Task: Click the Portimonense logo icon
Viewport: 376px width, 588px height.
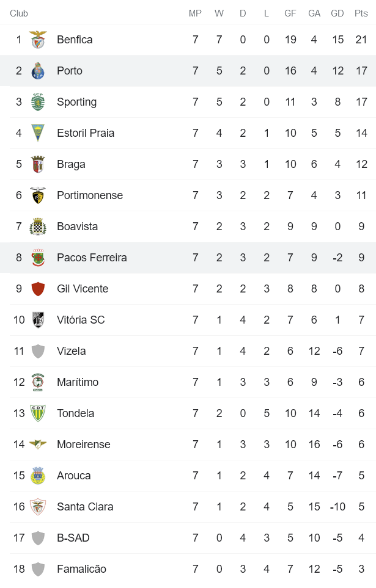Action: pos(38,195)
